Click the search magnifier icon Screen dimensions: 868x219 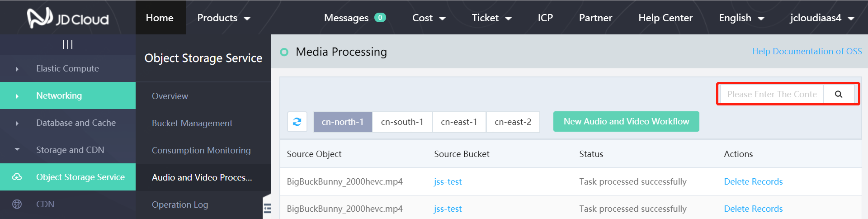click(839, 94)
